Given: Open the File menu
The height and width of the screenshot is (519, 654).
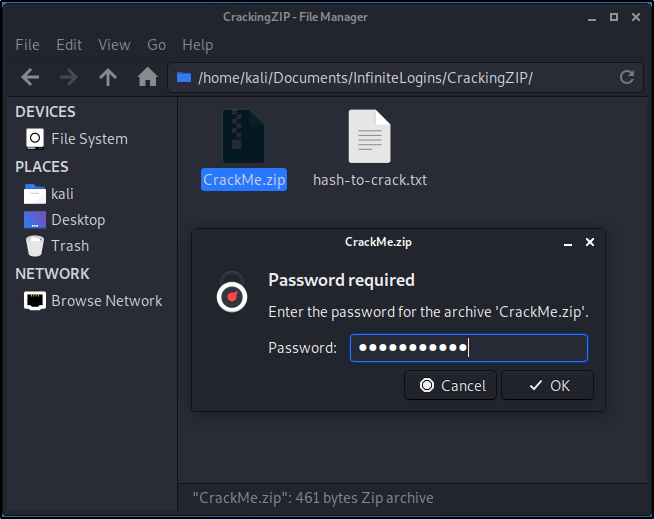Looking at the screenshot, I should tap(27, 45).
